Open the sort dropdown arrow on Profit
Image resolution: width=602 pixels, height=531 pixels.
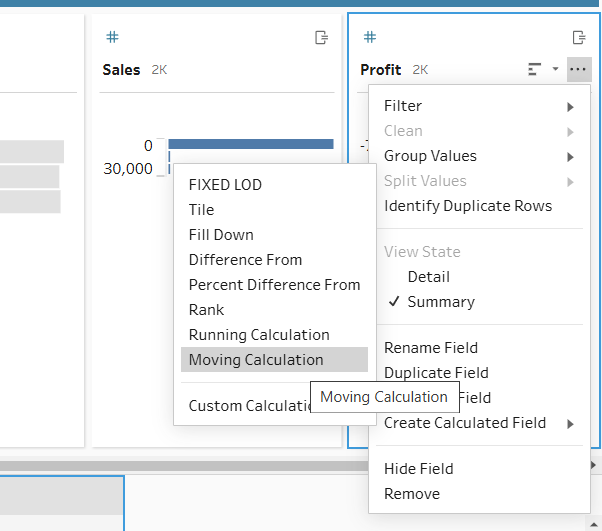pyautogui.click(x=555, y=69)
